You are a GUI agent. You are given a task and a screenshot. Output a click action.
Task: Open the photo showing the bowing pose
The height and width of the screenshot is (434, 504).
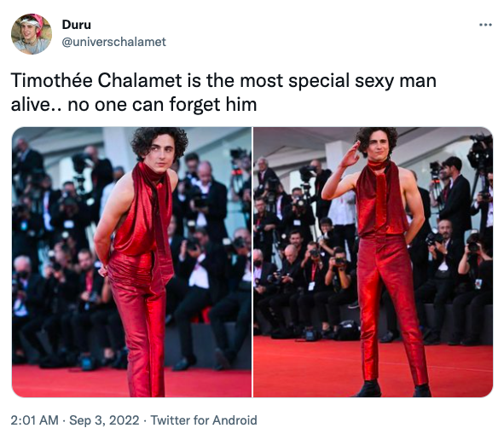[132, 263]
